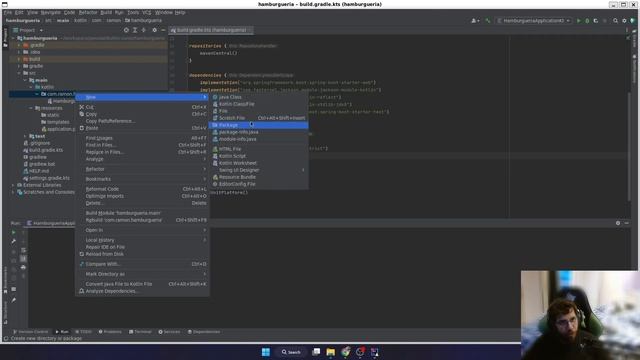Expand the Analyze submenu
Viewport: 640px width, 360px height.
(x=142, y=159)
